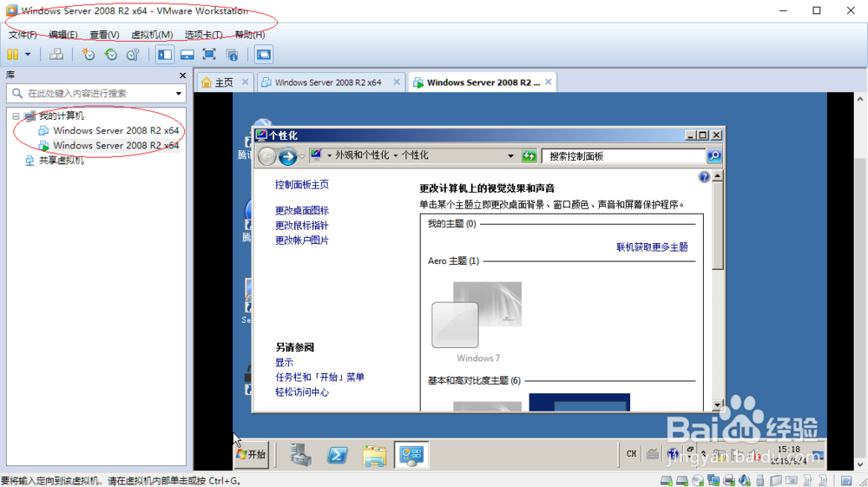Toggle the thumbnail bar toolbar button

[x=187, y=54]
